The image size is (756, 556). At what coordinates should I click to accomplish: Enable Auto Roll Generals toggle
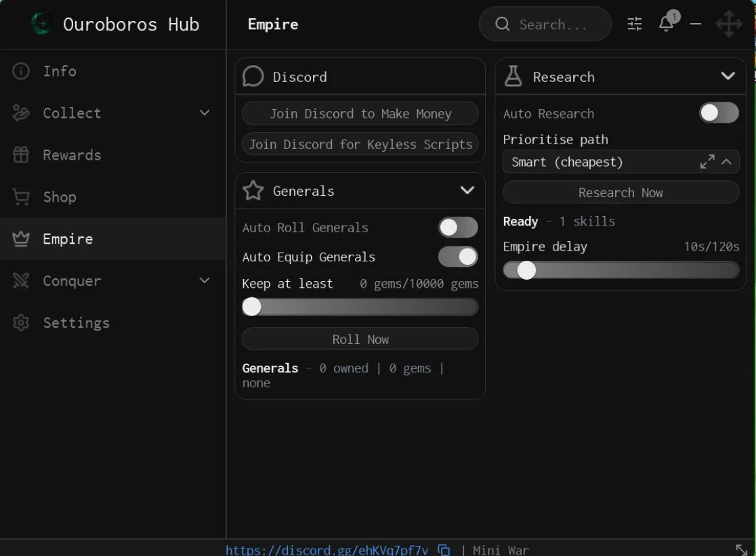coord(458,227)
